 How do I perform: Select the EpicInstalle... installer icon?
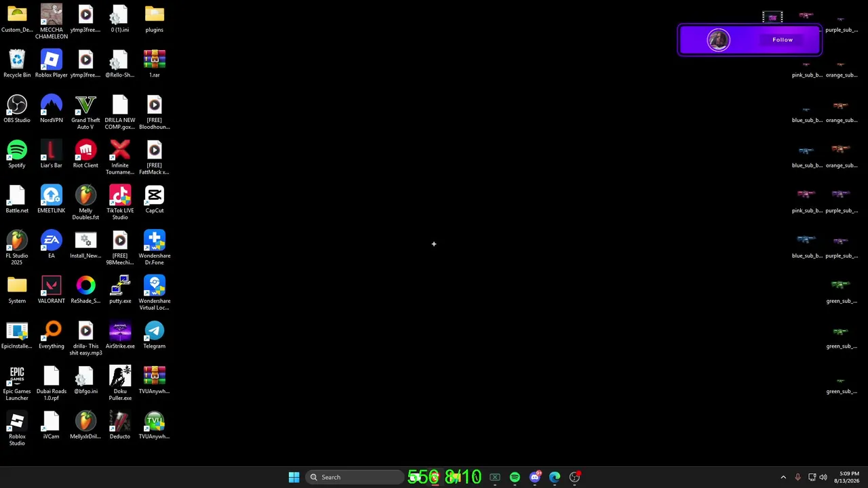pos(17,335)
